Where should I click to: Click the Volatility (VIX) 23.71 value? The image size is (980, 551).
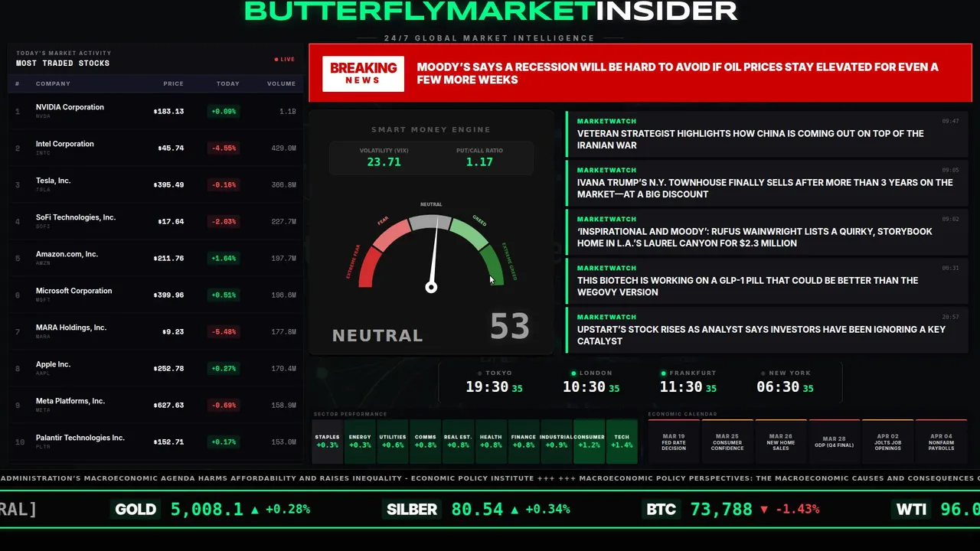(x=384, y=162)
